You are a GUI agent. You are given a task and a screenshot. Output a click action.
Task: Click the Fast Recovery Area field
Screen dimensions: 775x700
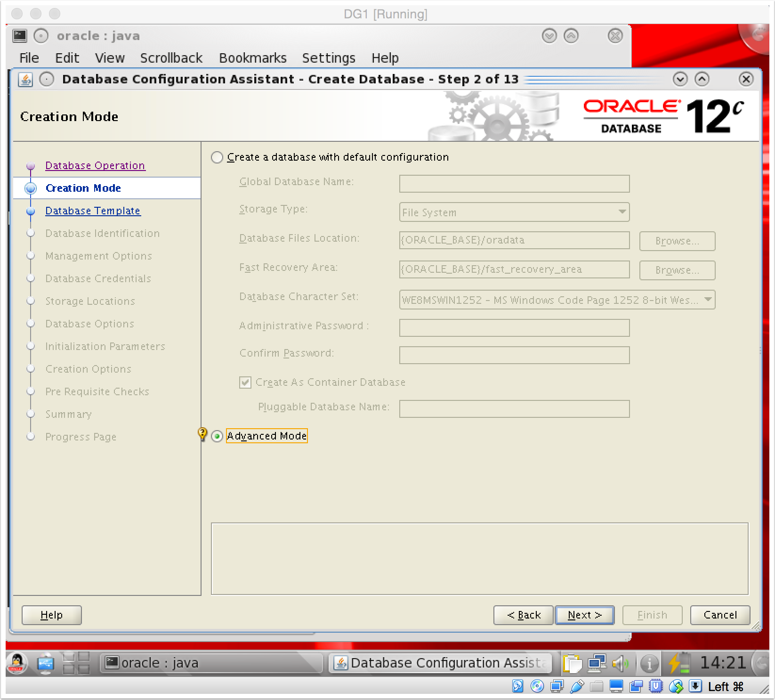(514, 269)
